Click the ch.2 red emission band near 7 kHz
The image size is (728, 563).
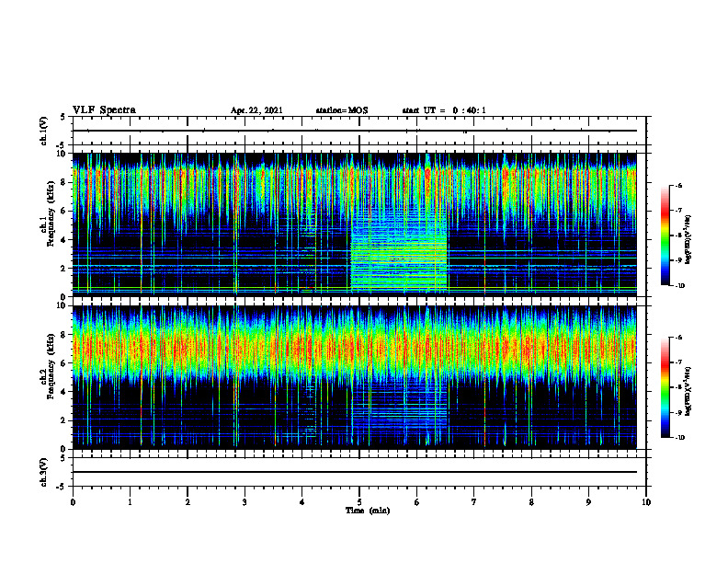[354, 348]
